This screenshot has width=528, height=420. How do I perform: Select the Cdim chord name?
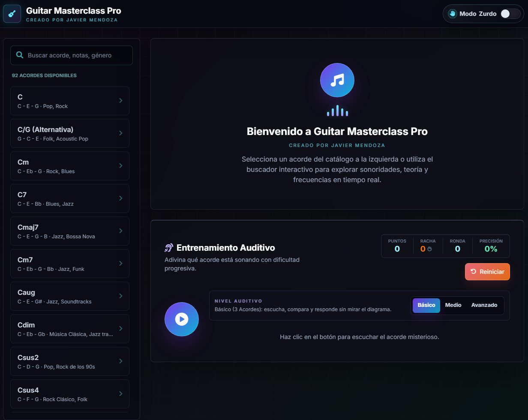(26, 325)
